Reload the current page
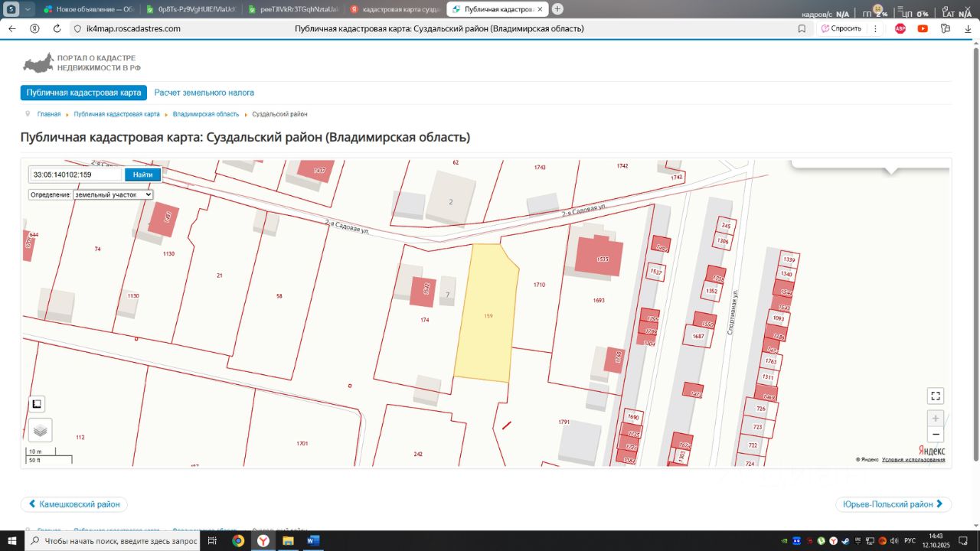Image resolution: width=980 pixels, height=551 pixels. 57,28
